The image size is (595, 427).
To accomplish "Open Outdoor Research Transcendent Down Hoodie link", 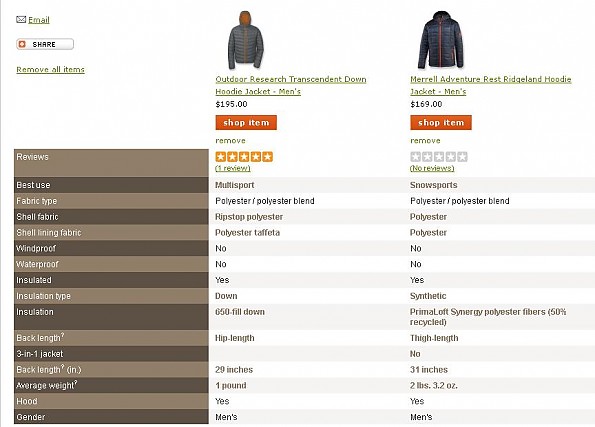I will tap(291, 85).
